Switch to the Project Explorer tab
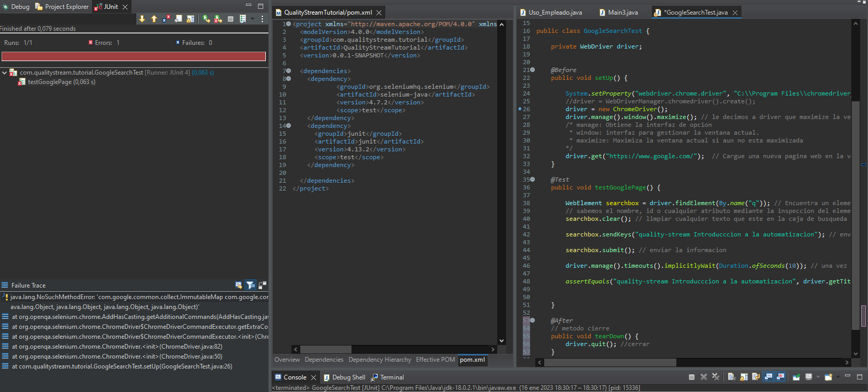This screenshot has height=392, width=868. tap(62, 7)
